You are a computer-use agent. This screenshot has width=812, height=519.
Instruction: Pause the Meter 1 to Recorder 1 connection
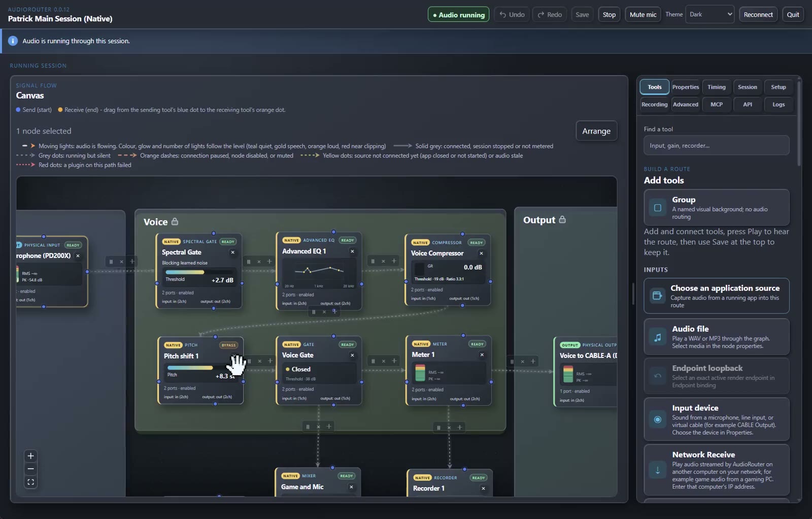coord(438,428)
